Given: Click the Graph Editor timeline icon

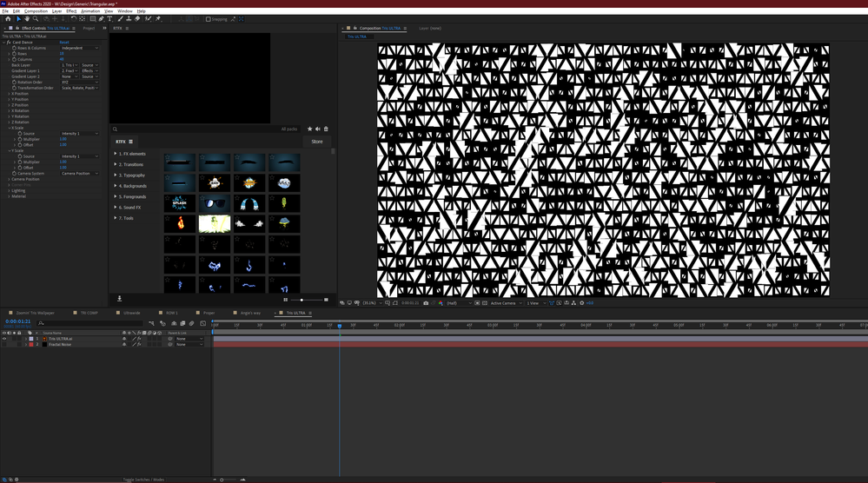Looking at the screenshot, I should [x=202, y=324].
